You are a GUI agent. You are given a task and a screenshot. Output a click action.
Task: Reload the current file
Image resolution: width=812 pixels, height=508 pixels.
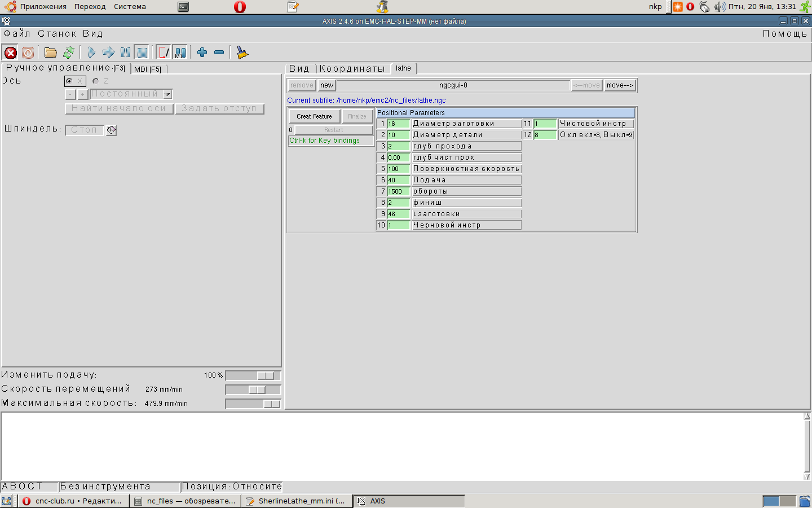click(x=69, y=52)
